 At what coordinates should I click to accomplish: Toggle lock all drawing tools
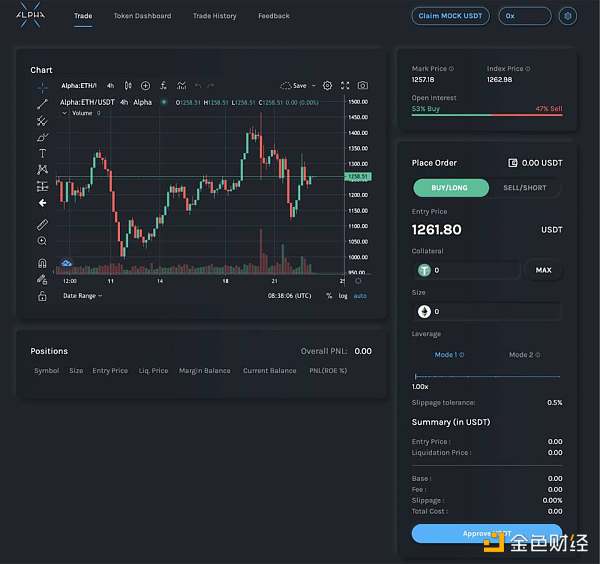42,296
